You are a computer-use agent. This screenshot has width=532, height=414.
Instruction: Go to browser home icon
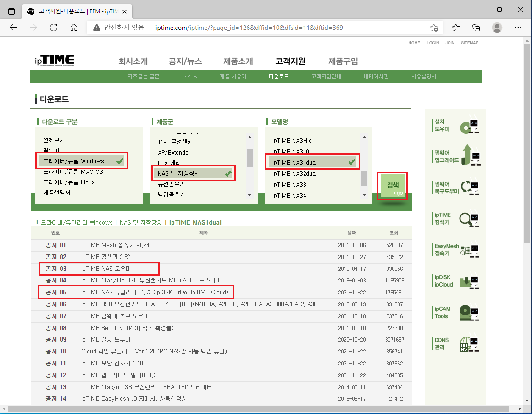click(x=74, y=28)
